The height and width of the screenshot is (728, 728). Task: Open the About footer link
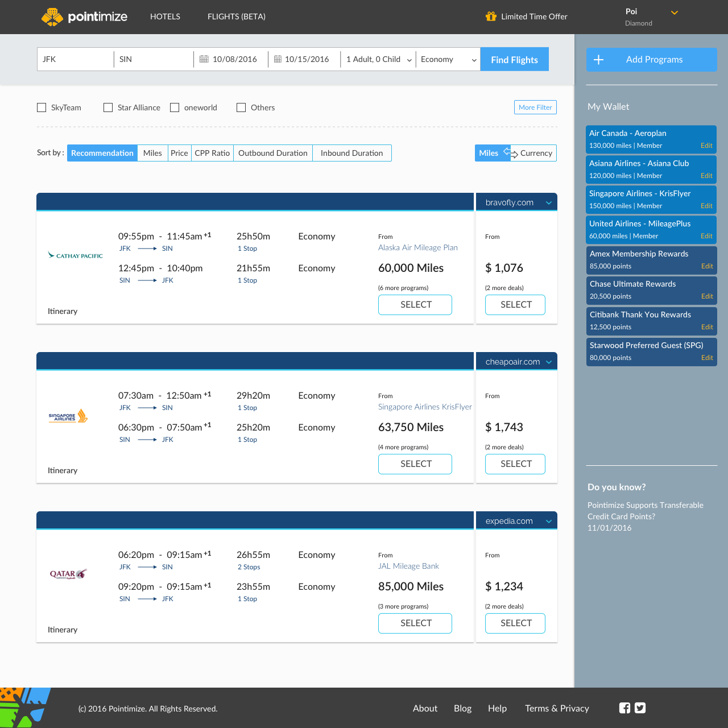425,708
